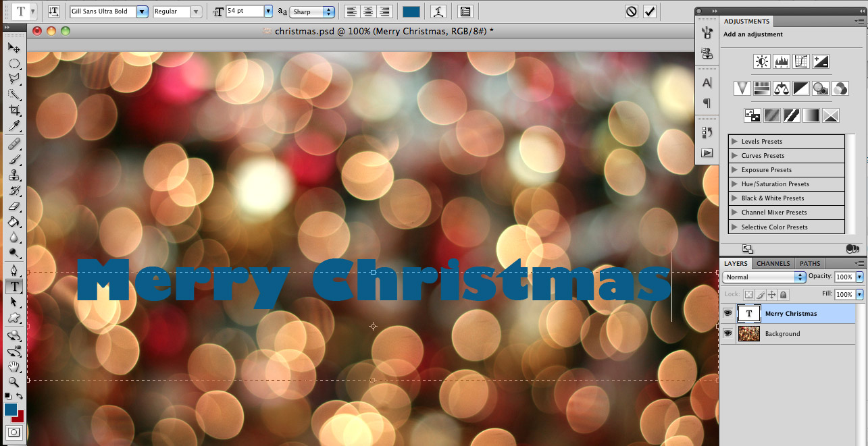Select the Horizontal Type tool
The image size is (868, 446).
point(14,286)
